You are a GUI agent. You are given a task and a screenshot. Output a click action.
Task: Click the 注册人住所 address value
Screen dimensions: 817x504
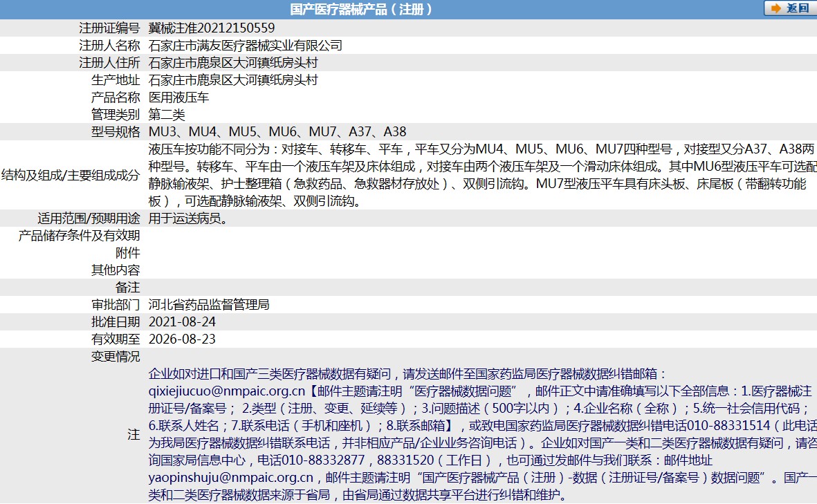click(x=233, y=62)
